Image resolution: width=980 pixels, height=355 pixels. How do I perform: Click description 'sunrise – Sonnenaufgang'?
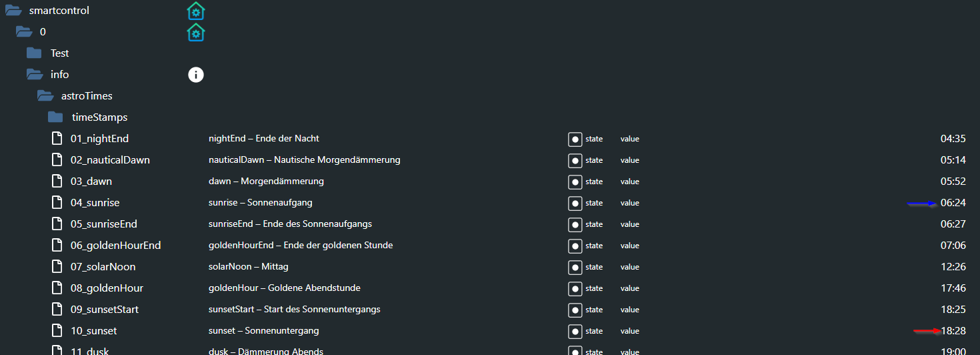[261, 203]
